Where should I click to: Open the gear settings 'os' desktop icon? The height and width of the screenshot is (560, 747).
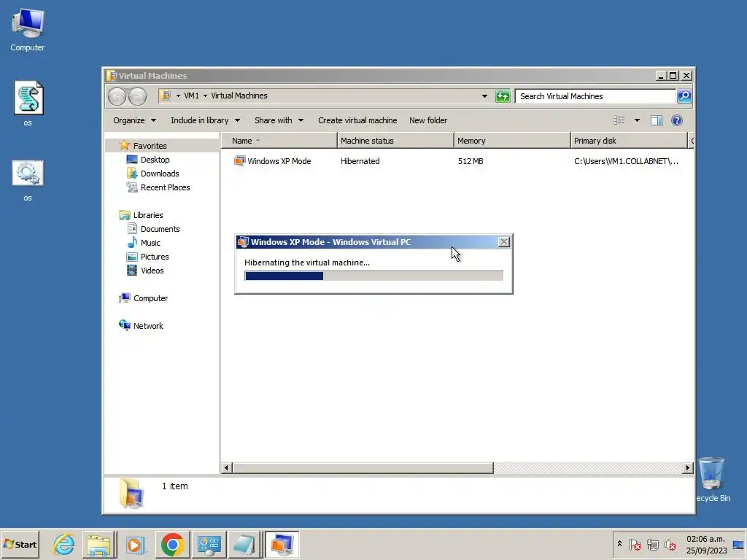coord(28,180)
